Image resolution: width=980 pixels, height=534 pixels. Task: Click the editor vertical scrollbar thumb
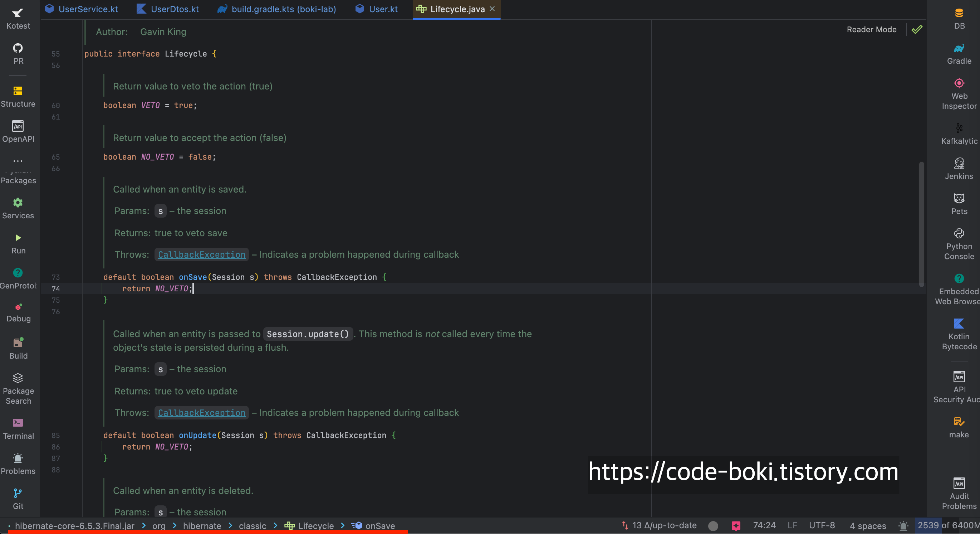(921, 224)
